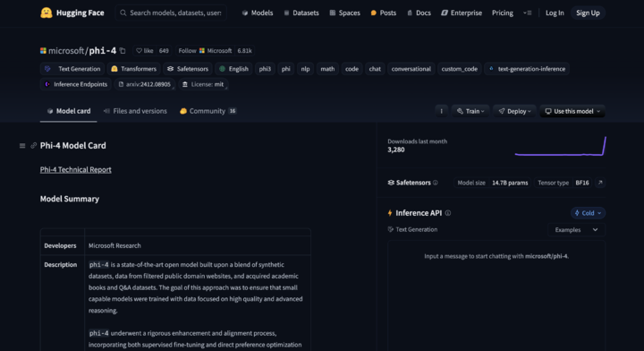This screenshot has width=644, height=351.
Task: Open the 6.81k followers count
Action: coord(244,50)
